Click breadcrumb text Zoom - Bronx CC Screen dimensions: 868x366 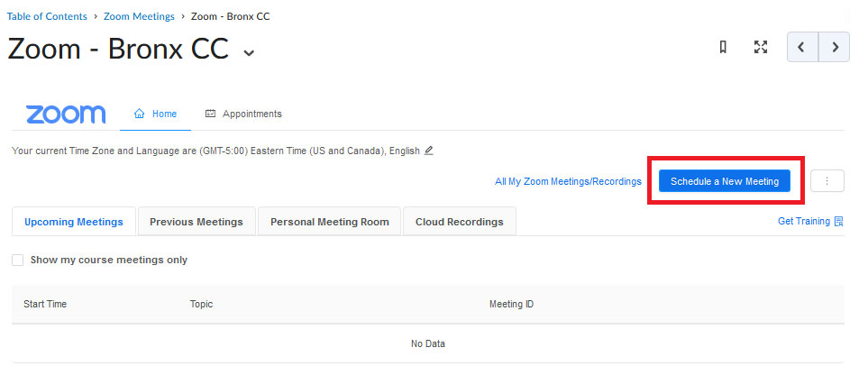pyautogui.click(x=230, y=16)
